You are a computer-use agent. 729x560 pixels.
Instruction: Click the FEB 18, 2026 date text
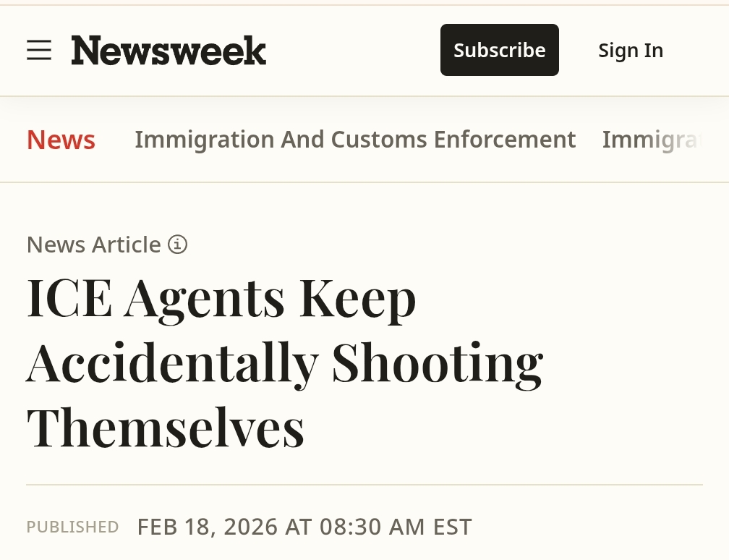(x=208, y=527)
